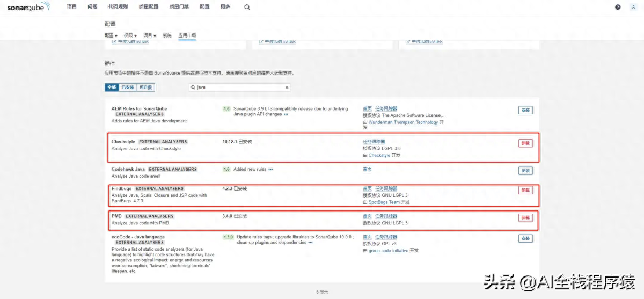
Task: Install the Codehawk Java plugin
Action: pyautogui.click(x=525, y=171)
